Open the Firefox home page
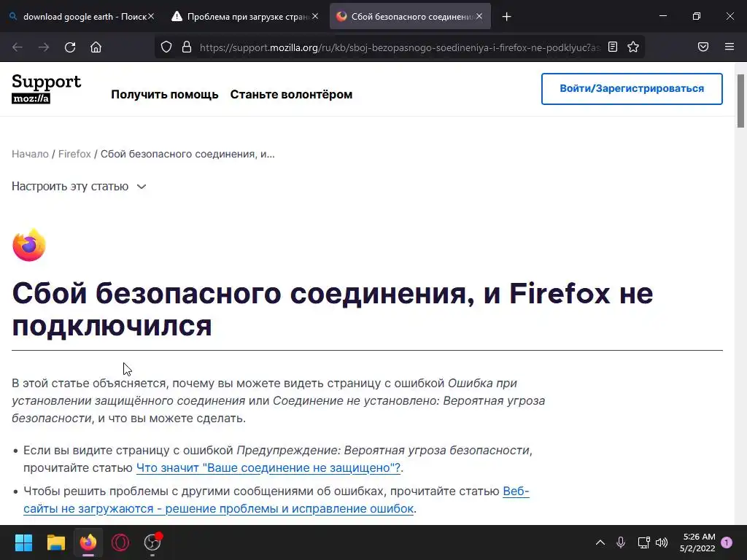The image size is (747, 560). [96, 47]
